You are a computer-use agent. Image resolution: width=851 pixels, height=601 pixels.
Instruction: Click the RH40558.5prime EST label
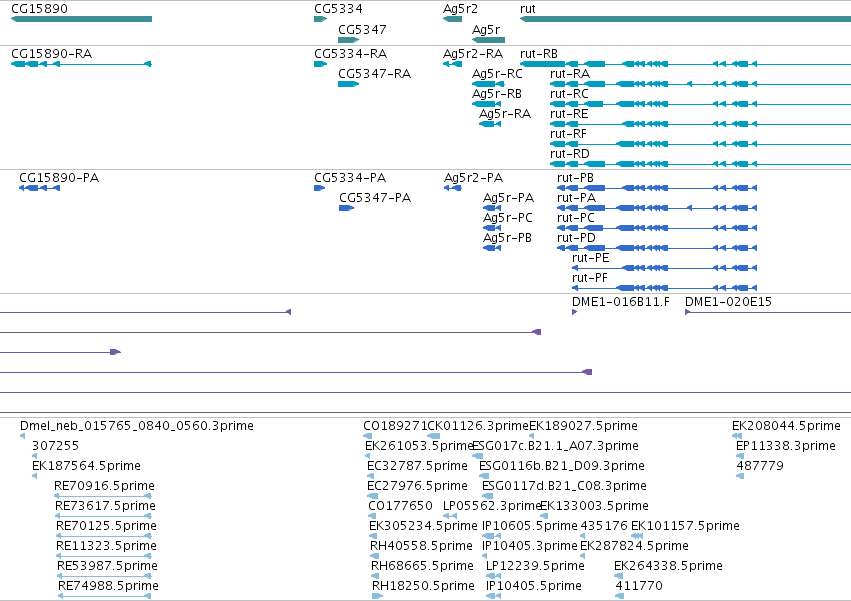[x=421, y=546]
